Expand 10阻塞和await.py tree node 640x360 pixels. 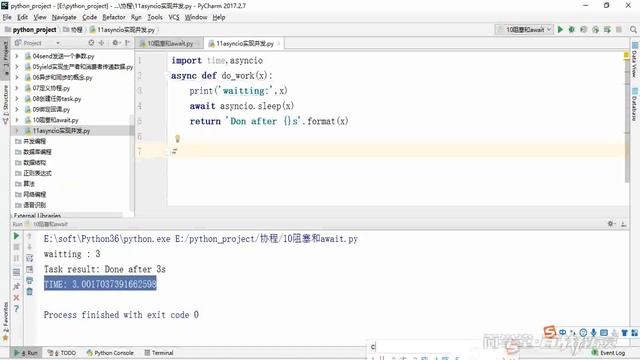17,120
